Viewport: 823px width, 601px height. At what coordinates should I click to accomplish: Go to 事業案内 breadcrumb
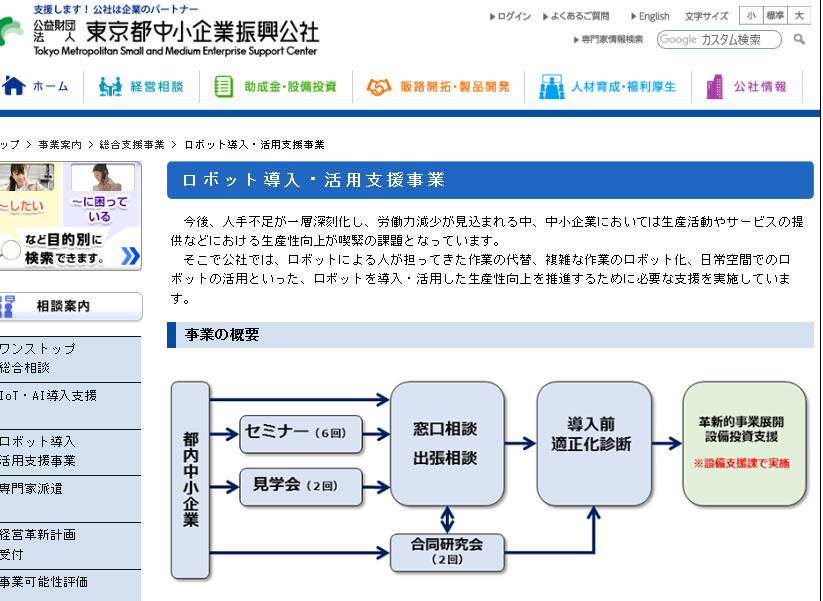(x=60, y=145)
